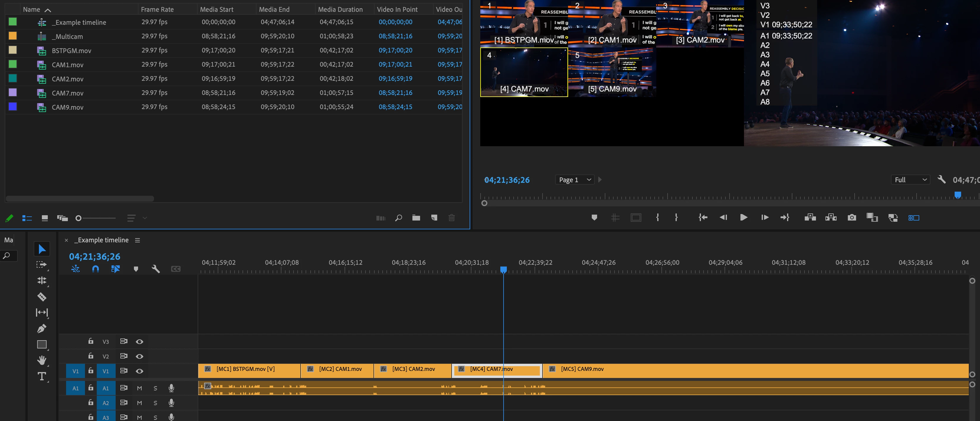Open the Full playback resolution dropdown
The width and height of the screenshot is (980, 421).
coord(910,180)
